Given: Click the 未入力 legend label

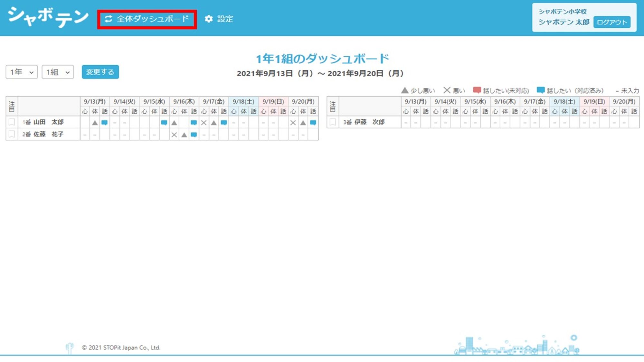Looking at the screenshot, I should (630, 91).
